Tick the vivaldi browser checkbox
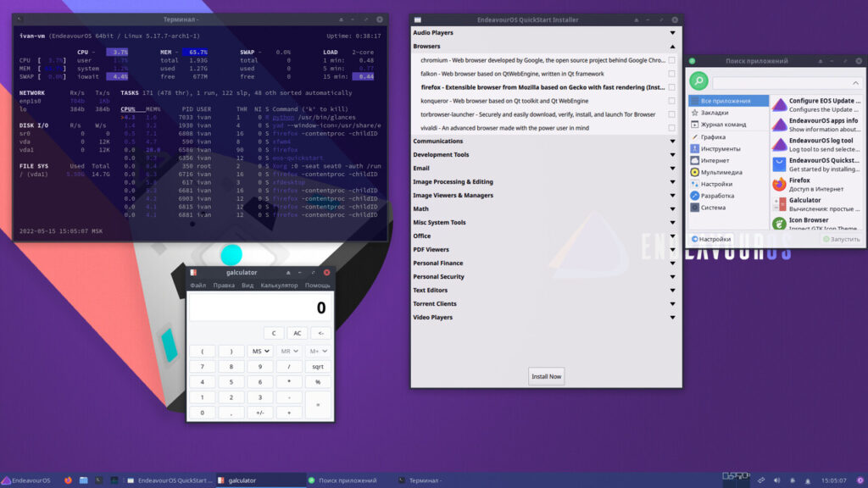The height and width of the screenshot is (488, 868). [671, 128]
